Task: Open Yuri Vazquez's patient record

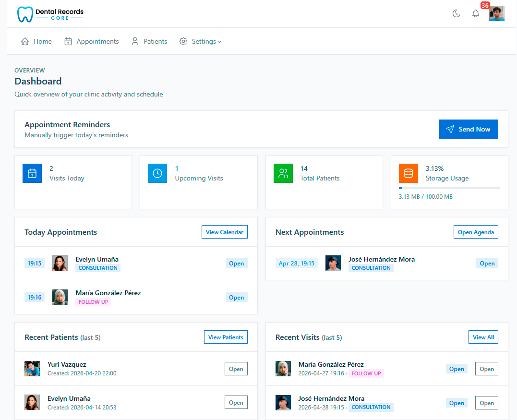Action: (236, 369)
